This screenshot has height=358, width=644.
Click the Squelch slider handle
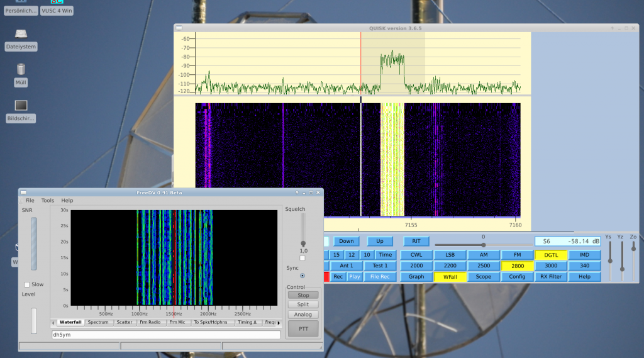[x=303, y=243]
